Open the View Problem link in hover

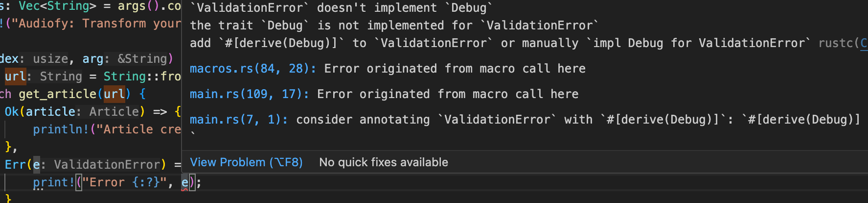[x=246, y=162]
